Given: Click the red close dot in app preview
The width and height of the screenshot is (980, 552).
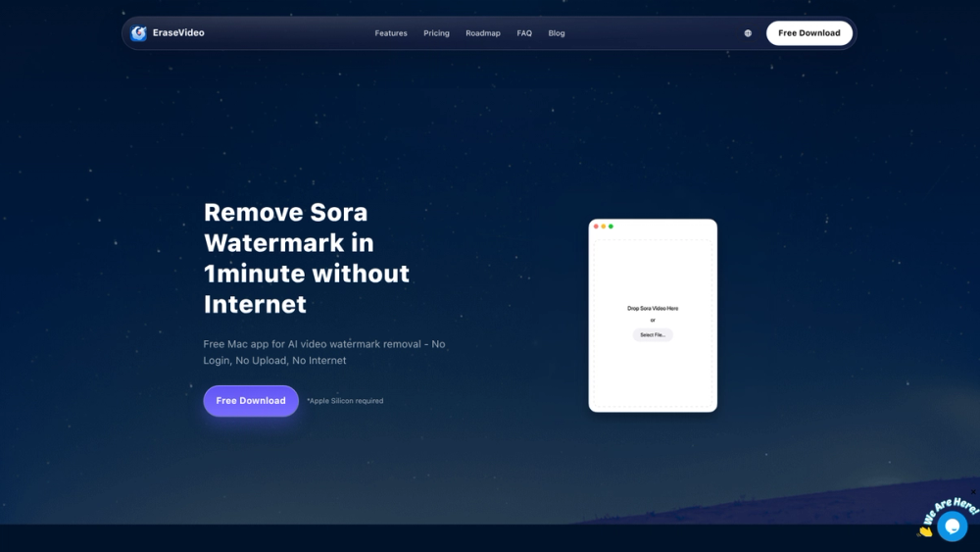Looking at the screenshot, I should point(596,226).
